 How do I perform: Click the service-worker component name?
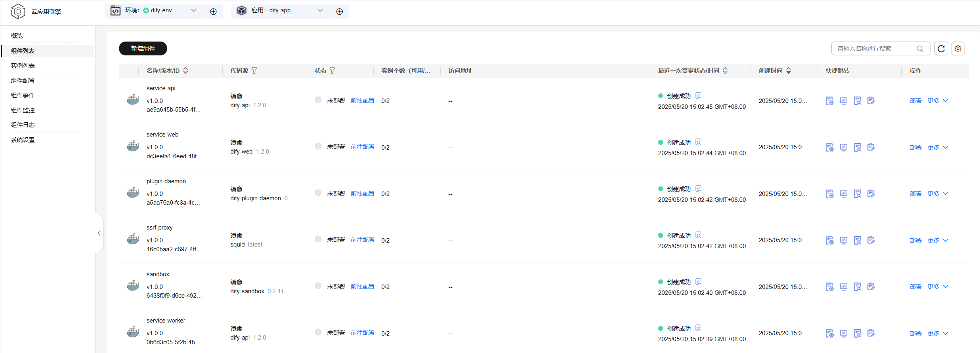pos(166,321)
